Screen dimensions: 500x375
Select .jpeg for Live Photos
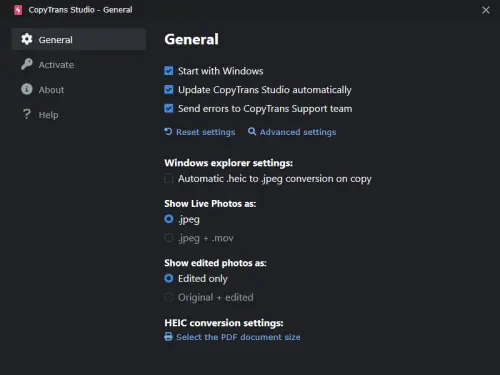click(169, 219)
